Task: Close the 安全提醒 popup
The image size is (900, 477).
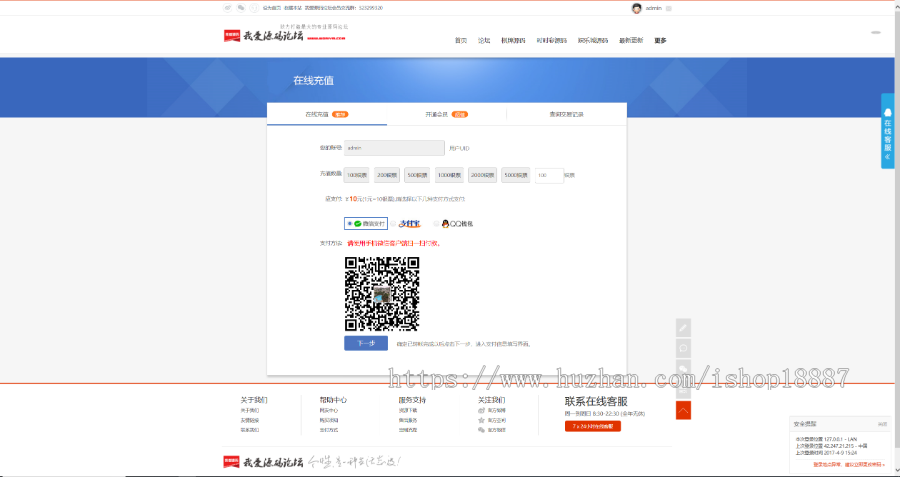Action: (x=882, y=424)
